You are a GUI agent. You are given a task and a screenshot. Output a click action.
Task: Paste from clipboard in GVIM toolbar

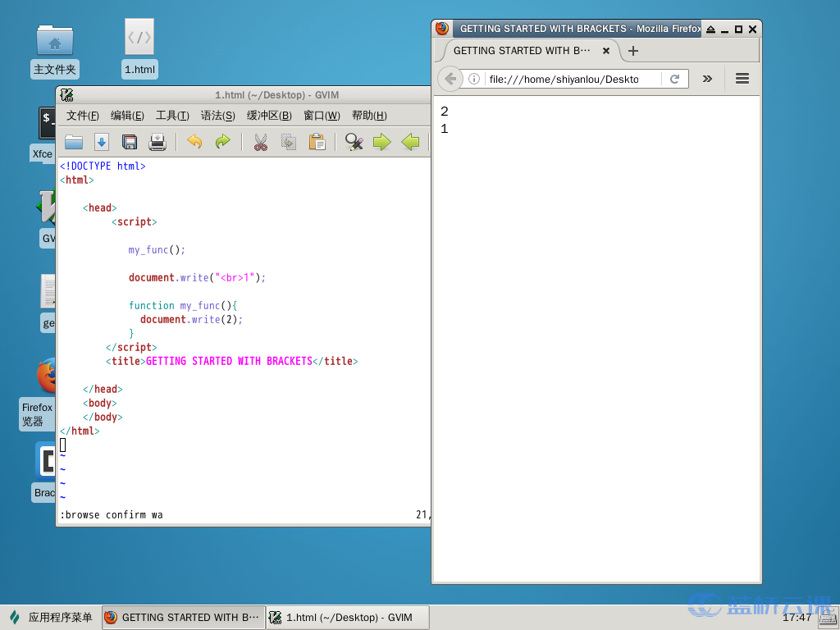(x=317, y=142)
